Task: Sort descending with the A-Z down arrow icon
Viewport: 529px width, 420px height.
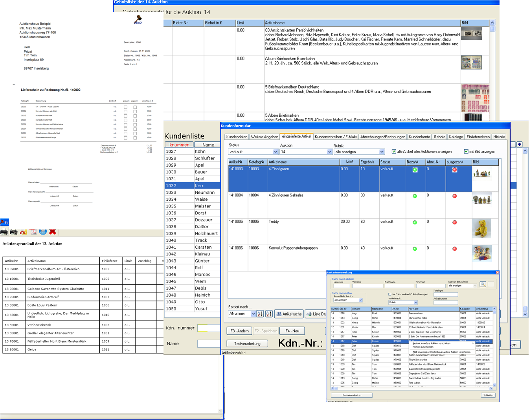Action: [260, 314]
